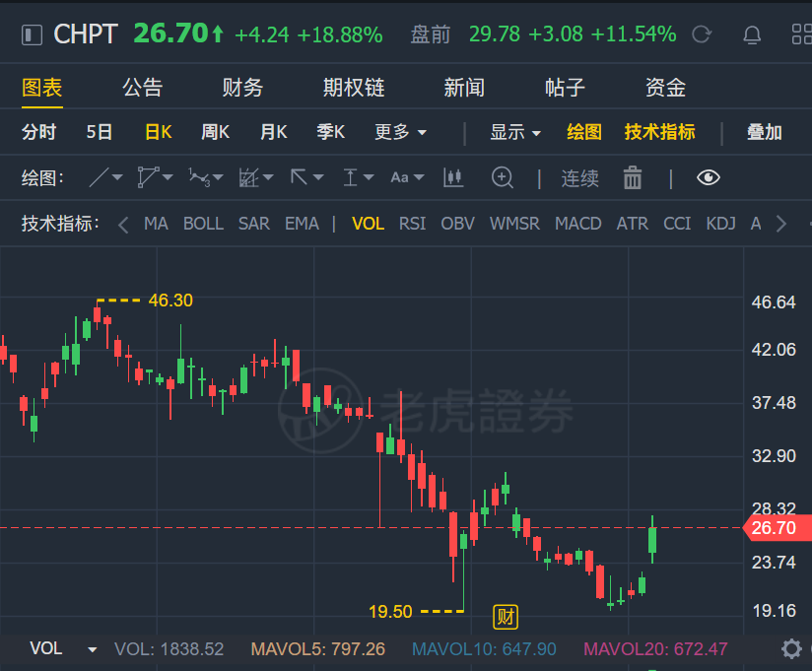The height and width of the screenshot is (671, 812).
Task: Open the Aa text tool dropdown arrow
Action: tap(419, 177)
